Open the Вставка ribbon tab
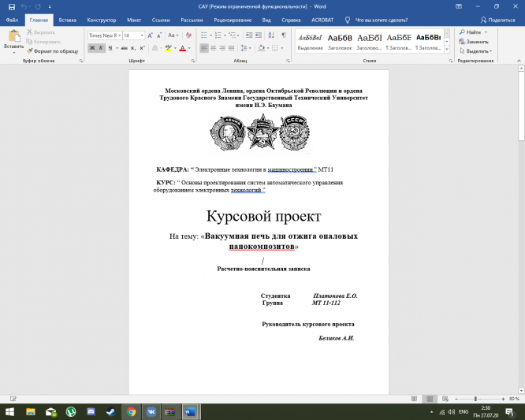Viewport: 525px width, 420px height. (x=68, y=19)
